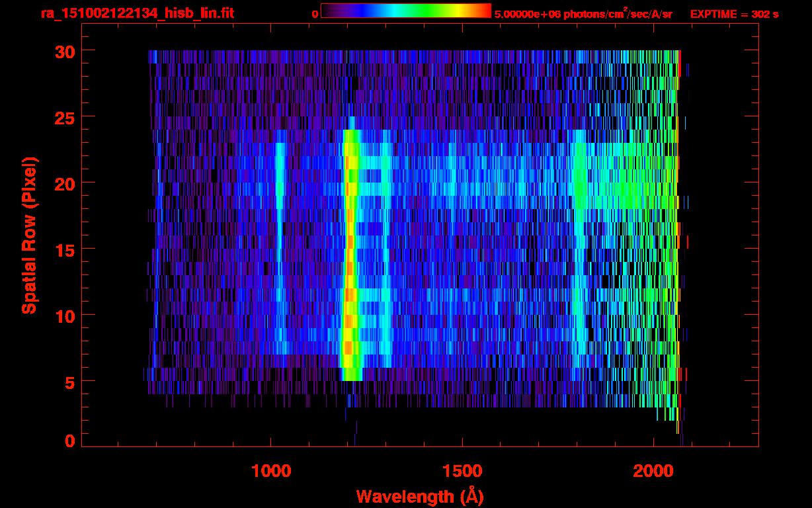
Task: Click the x-axis tick label 2000
Action: point(654,471)
